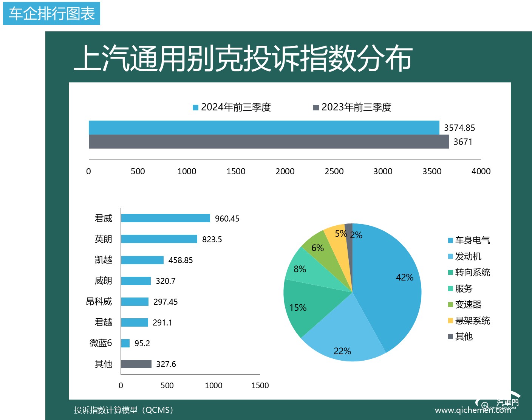This screenshot has width=532, height=420.
Task: Click the 威朗 label
Action: coord(104,281)
